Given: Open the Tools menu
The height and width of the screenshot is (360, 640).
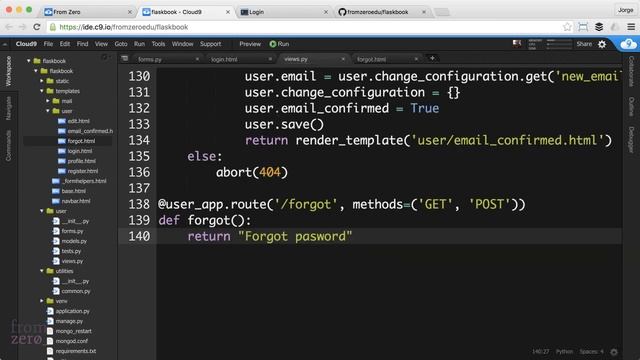Looking at the screenshot, I should point(158,44).
